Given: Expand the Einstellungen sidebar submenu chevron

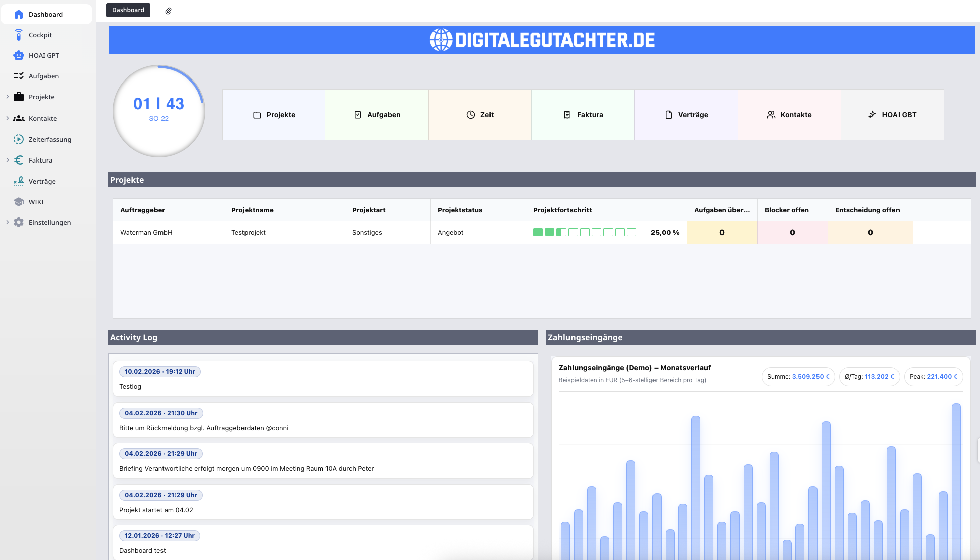Looking at the screenshot, I should coord(7,222).
